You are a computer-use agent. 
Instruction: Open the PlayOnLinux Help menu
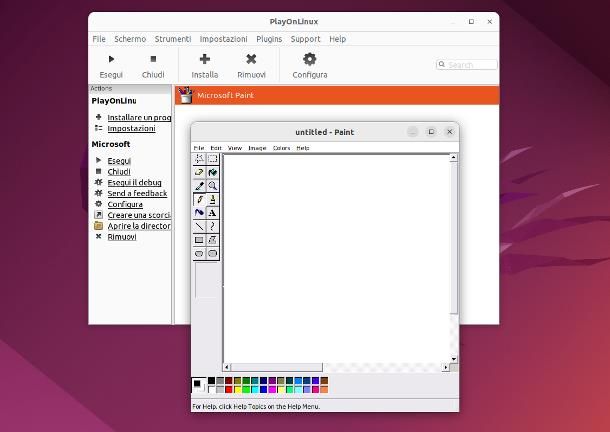point(337,39)
